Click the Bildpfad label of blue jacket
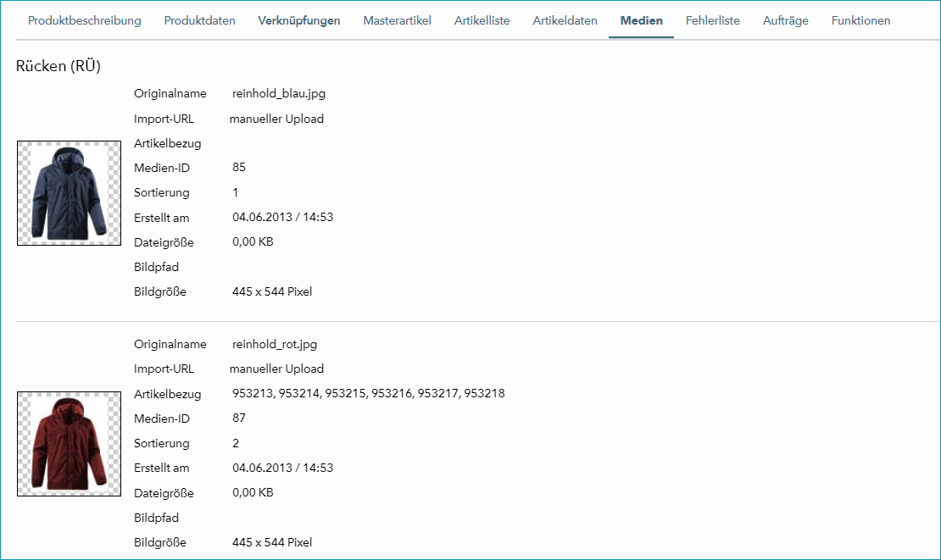 [x=156, y=267]
